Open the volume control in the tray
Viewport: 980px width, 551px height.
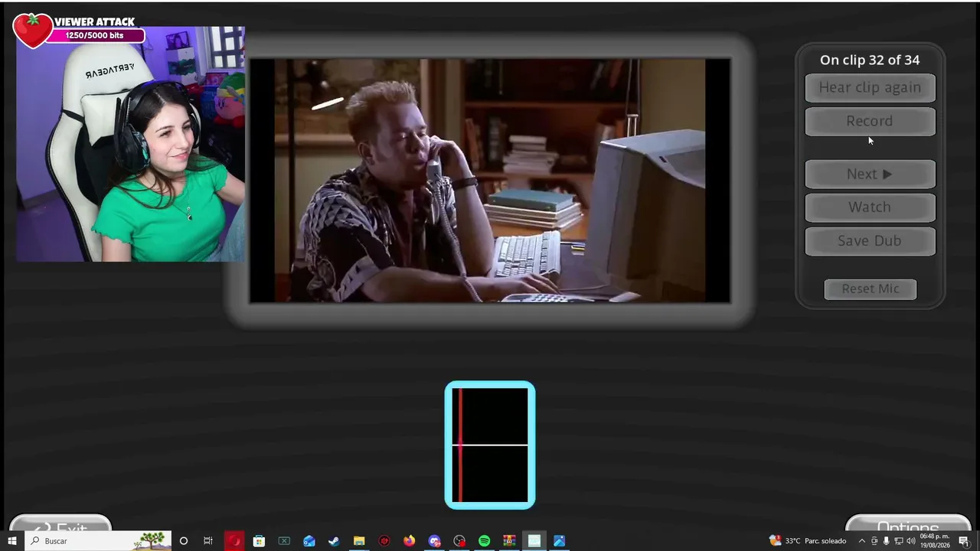(x=910, y=541)
